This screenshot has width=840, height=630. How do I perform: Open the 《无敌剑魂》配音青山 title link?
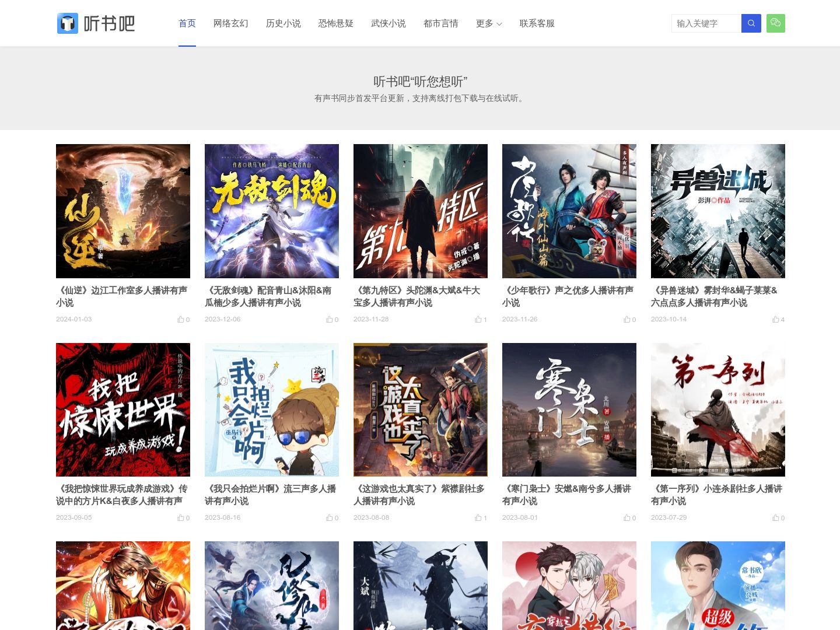click(x=268, y=296)
